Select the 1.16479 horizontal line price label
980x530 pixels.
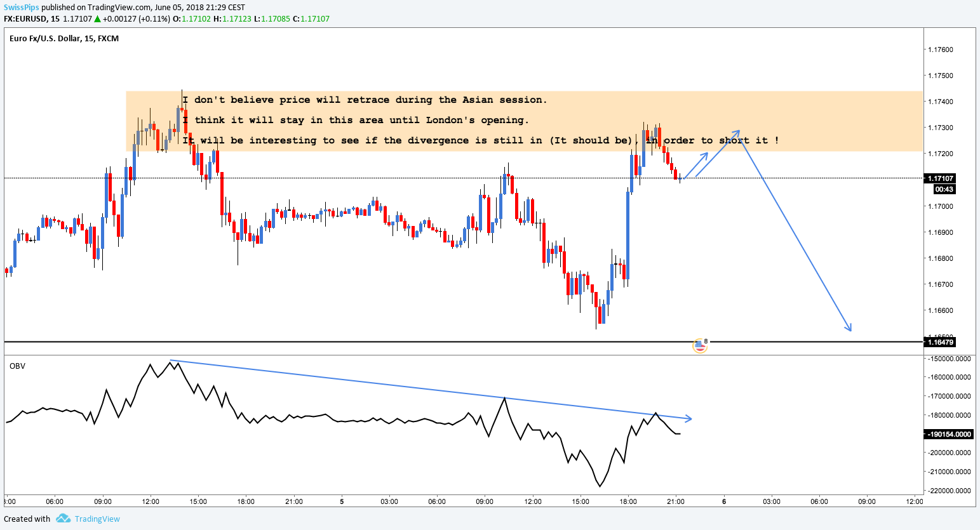941,342
